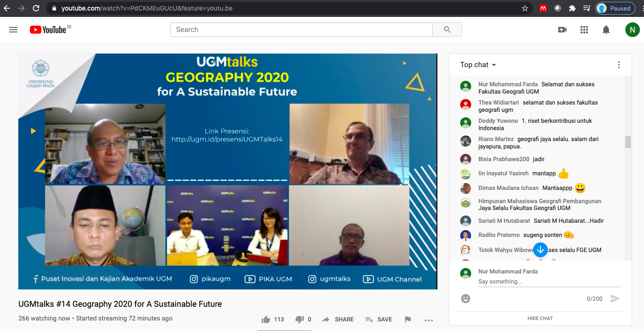644x331 pixels.
Task: Click Sariati M Hutabarat chat name
Action: pos(504,221)
